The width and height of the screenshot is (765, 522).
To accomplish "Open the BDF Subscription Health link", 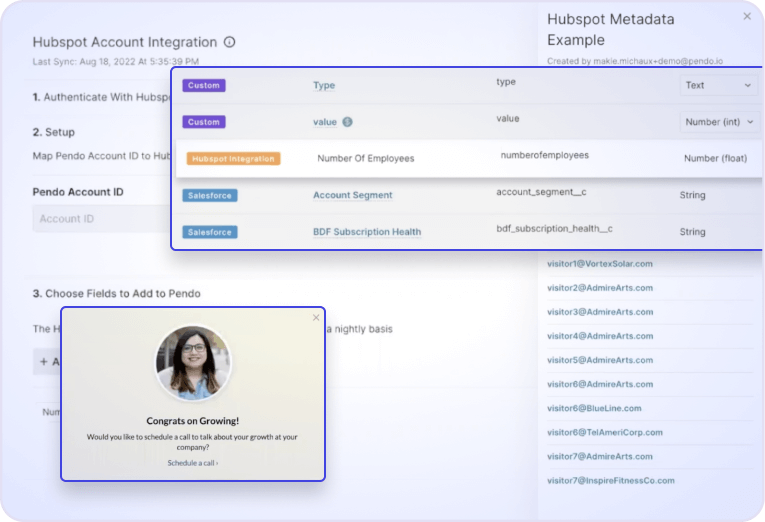I will pos(367,232).
